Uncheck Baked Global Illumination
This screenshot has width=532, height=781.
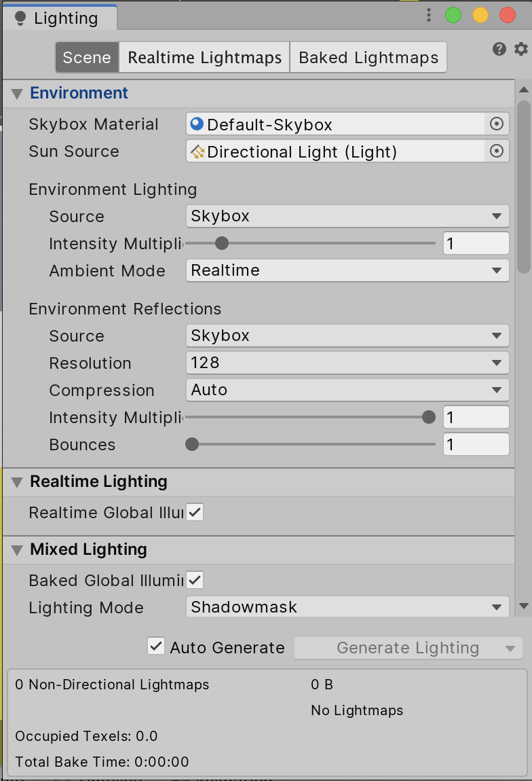pos(195,580)
